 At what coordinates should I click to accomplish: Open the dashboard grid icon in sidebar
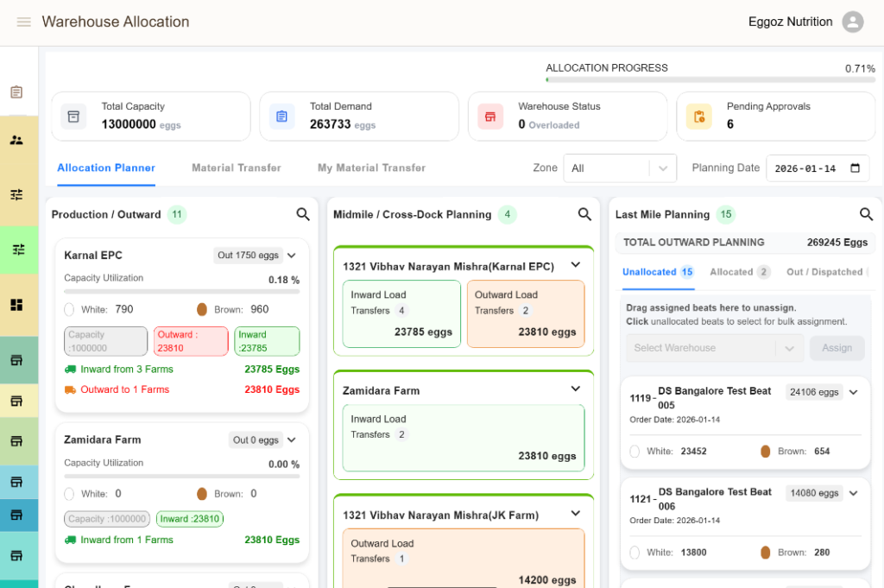(16, 305)
